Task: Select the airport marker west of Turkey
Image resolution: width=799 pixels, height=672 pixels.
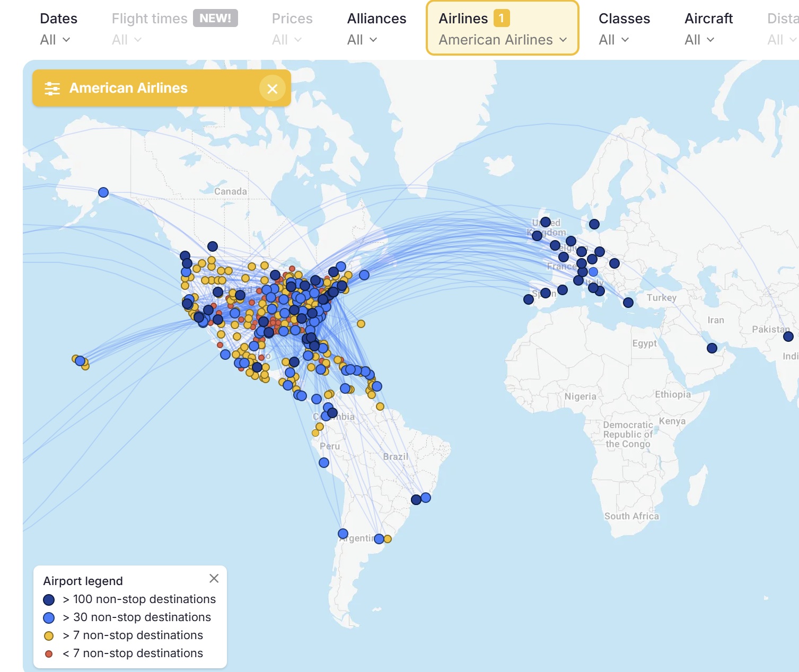Action: (628, 303)
